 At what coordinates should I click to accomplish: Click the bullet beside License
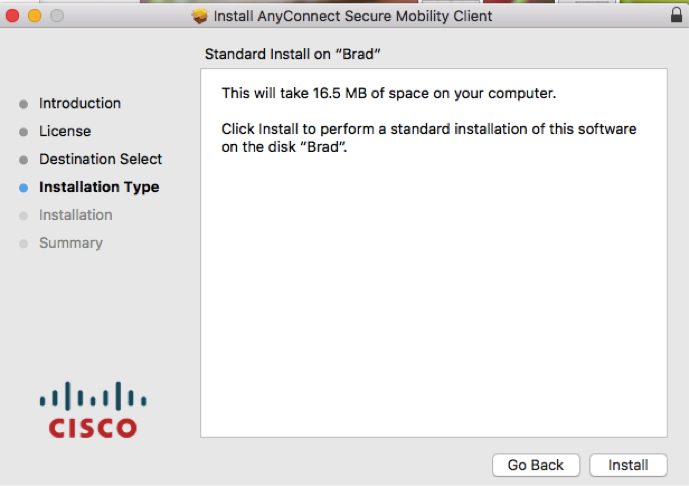click(24, 131)
